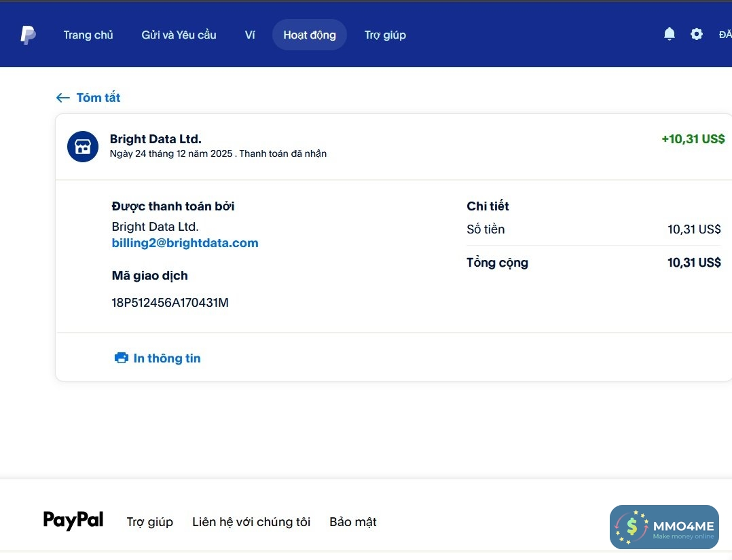
Task: Click payer name Bright Data Ltd. above email
Action: click(x=155, y=227)
